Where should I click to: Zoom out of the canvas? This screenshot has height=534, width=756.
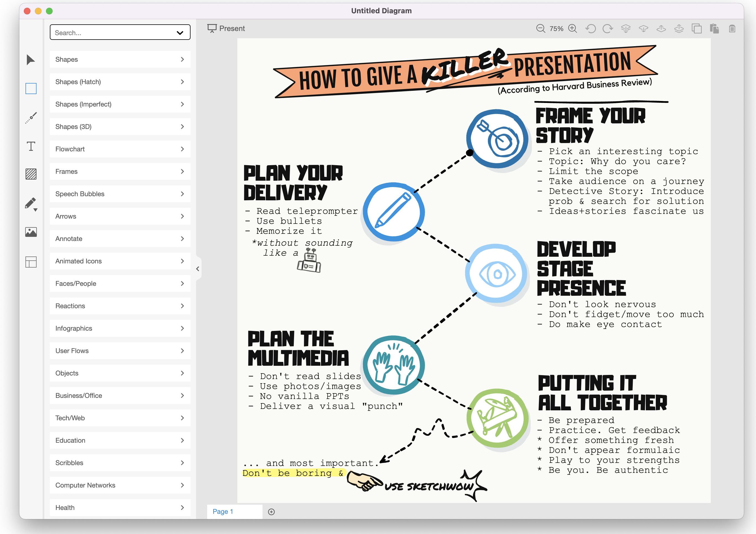541,28
